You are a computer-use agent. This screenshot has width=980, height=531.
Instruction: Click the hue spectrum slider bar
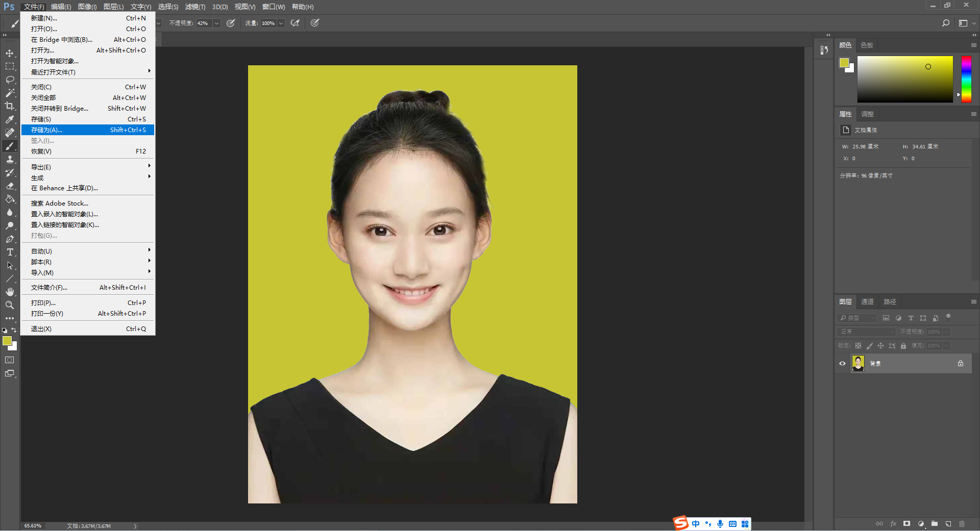[x=966, y=79]
